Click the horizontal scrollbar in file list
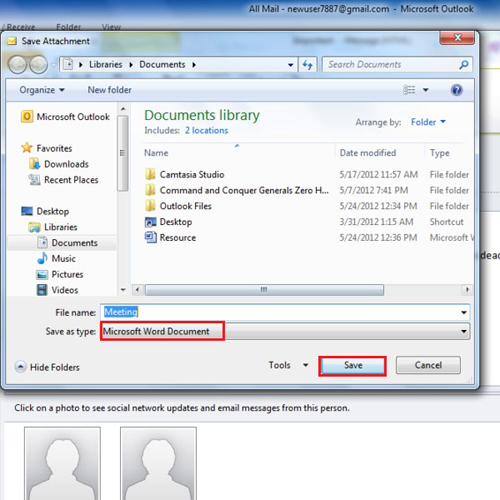Image resolution: width=500 pixels, height=500 pixels. pyautogui.click(x=264, y=290)
